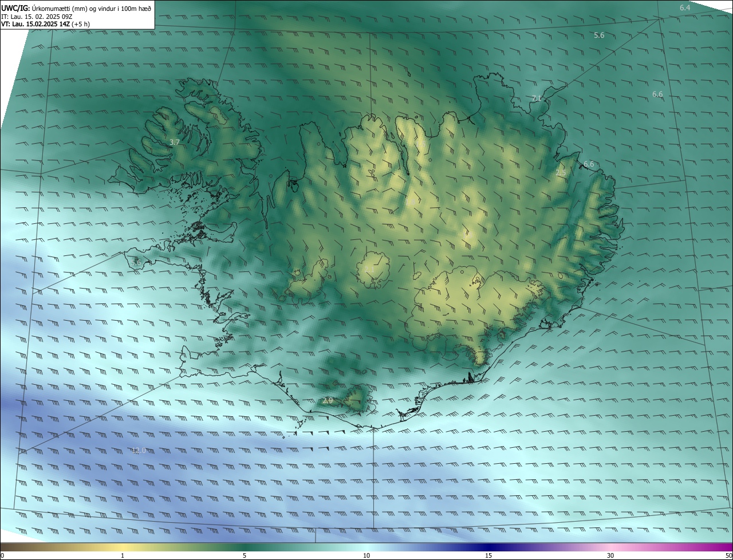
Task: Click the 6.4 value label
Action: pos(685,7)
